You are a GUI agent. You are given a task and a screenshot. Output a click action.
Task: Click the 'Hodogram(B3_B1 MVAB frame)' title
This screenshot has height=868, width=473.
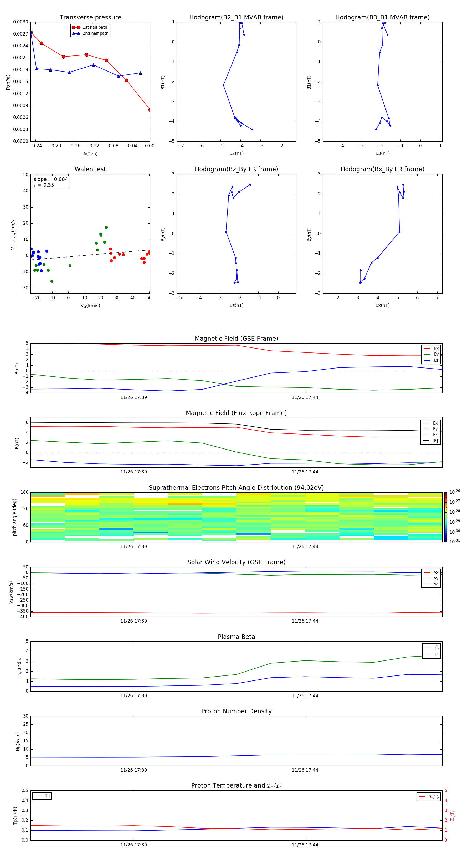382,17
